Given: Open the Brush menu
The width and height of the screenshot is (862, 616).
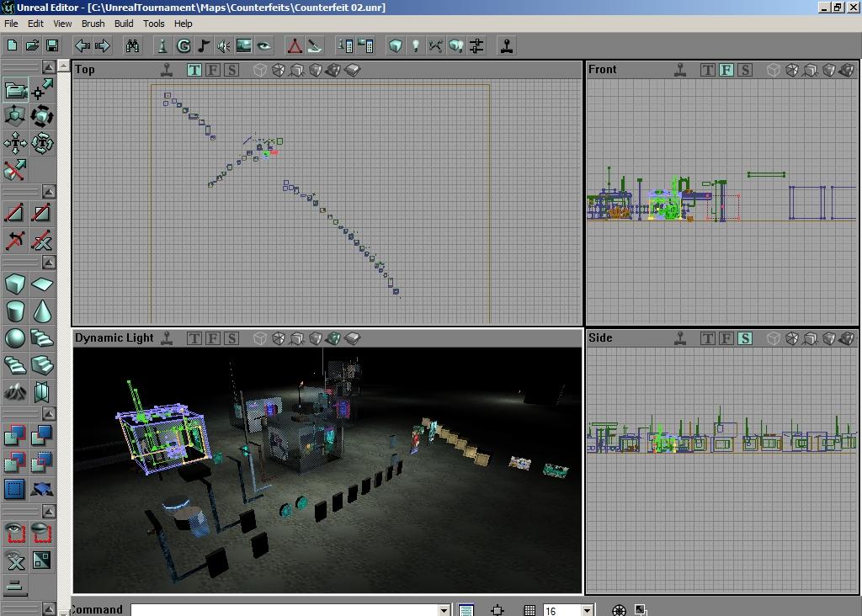Looking at the screenshot, I should tap(93, 24).
